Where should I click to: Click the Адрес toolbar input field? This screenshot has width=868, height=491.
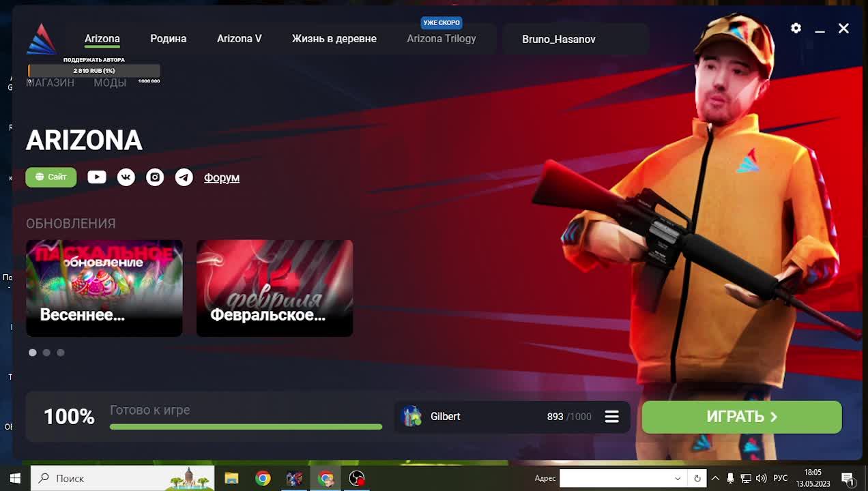[614, 478]
